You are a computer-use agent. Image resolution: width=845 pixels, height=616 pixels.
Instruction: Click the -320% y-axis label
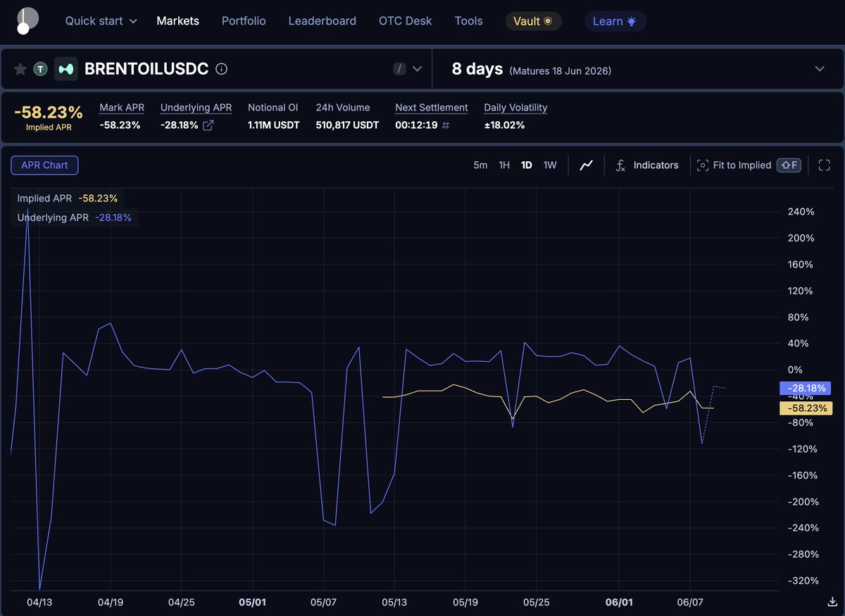tap(803, 581)
